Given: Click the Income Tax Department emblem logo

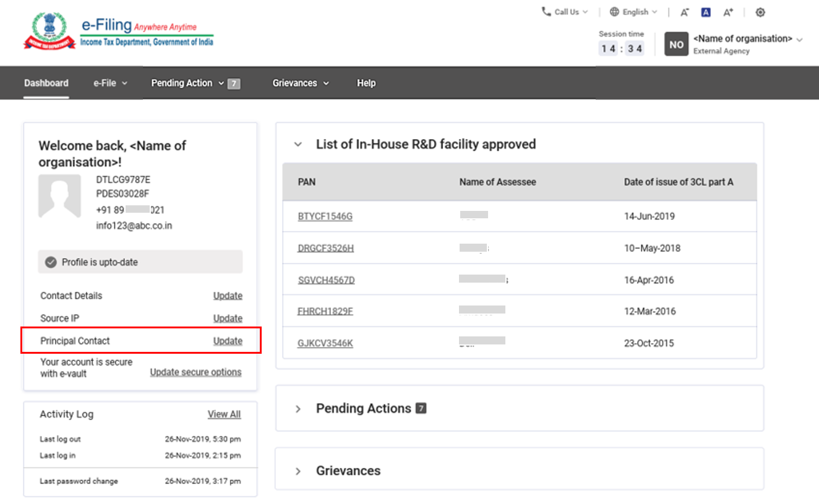Looking at the screenshot, I should point(49,32).
